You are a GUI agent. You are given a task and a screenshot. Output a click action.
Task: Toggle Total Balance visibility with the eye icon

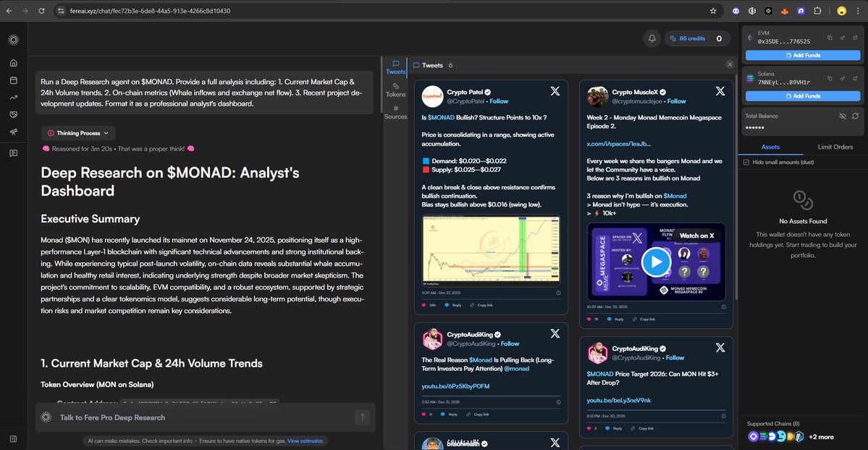(843, 116)
